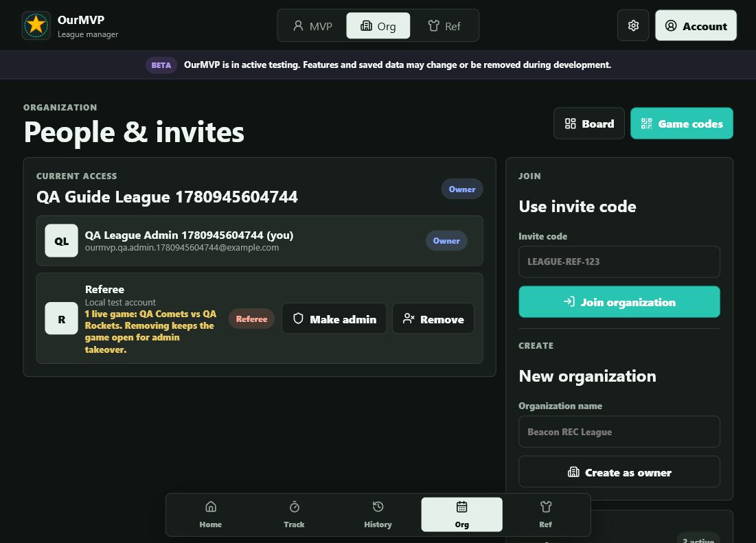Open Ref in bottom navigation
The width and height of the screenshot is (756, 543).
coord(545,515)
